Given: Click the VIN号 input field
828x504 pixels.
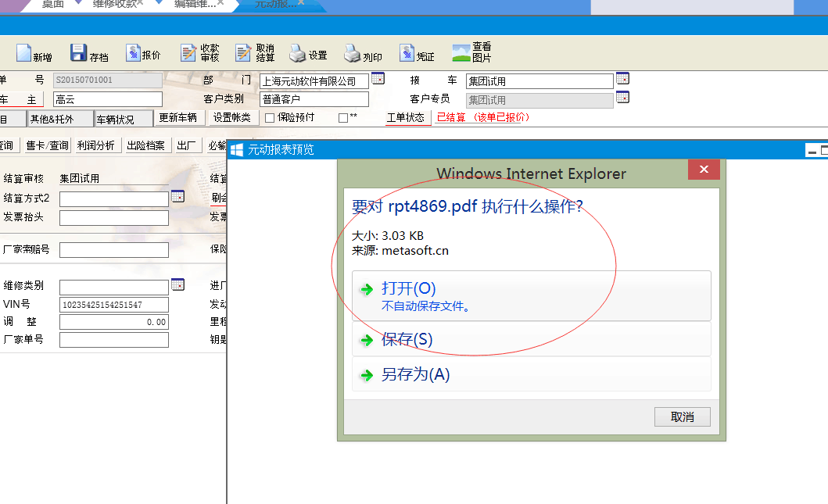Looking at the screenshot, I should [x=113, y=305].
